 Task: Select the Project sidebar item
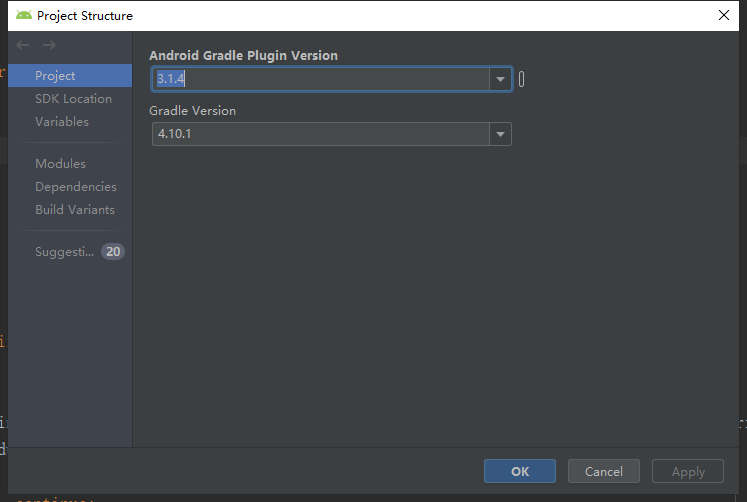[70, 76]
